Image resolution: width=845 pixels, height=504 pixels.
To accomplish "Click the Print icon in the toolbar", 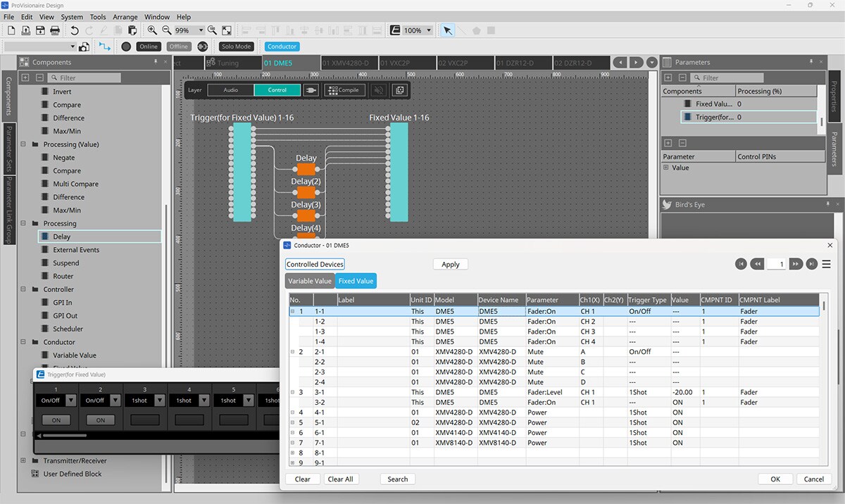I will pyautogui.click(x=55, y=30).
